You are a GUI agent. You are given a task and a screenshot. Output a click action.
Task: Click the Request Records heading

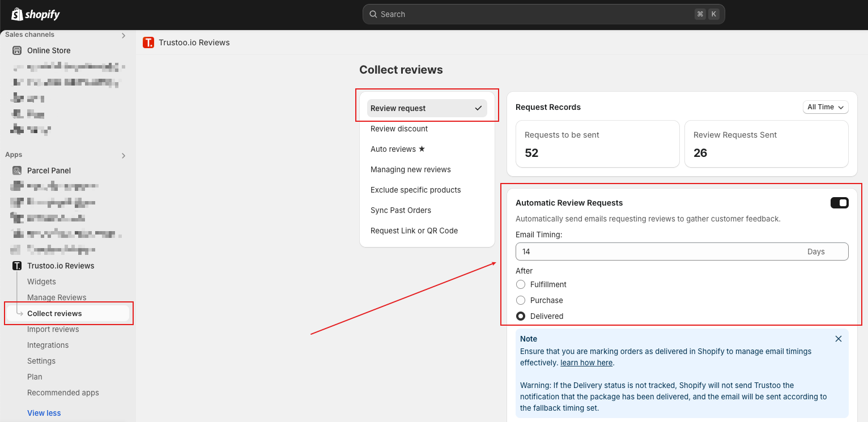548,107
